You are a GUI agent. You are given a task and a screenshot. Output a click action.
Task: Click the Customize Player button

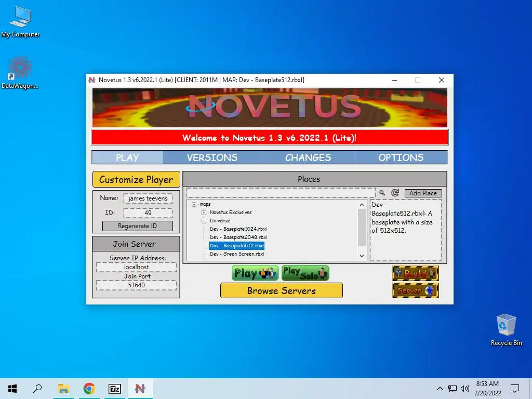[x=136, y=179]
